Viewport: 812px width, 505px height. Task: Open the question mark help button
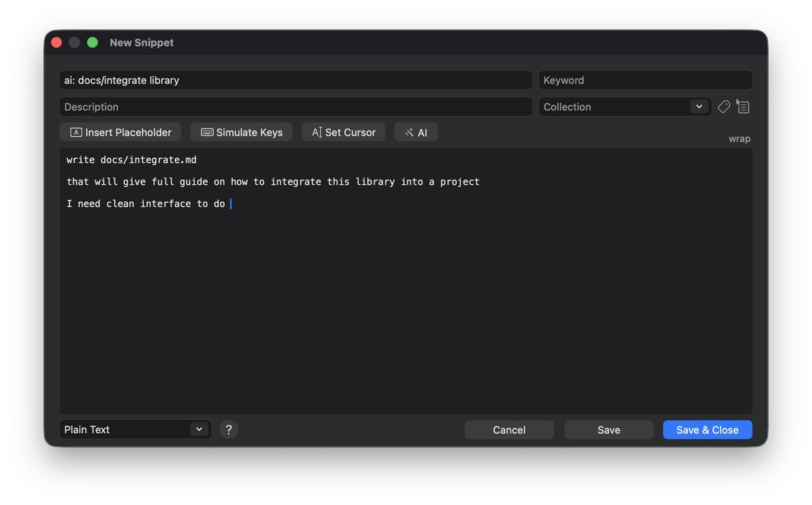click(x=229, y=429)
